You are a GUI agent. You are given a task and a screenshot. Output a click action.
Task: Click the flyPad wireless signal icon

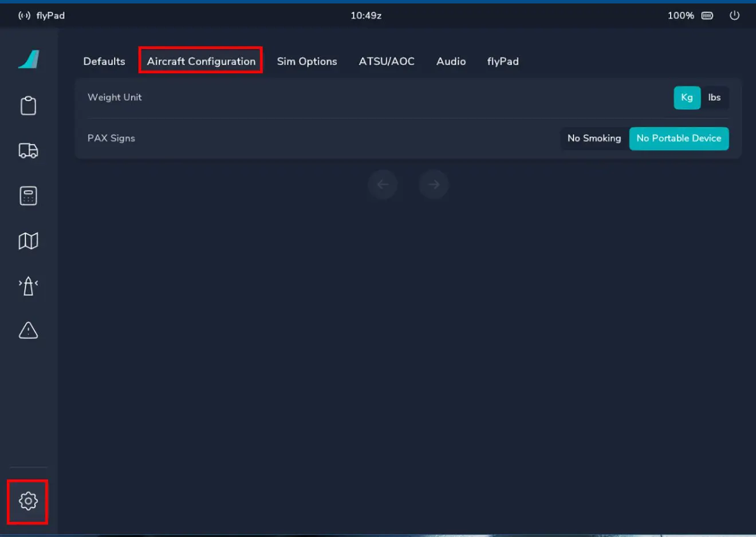[24, 15]
